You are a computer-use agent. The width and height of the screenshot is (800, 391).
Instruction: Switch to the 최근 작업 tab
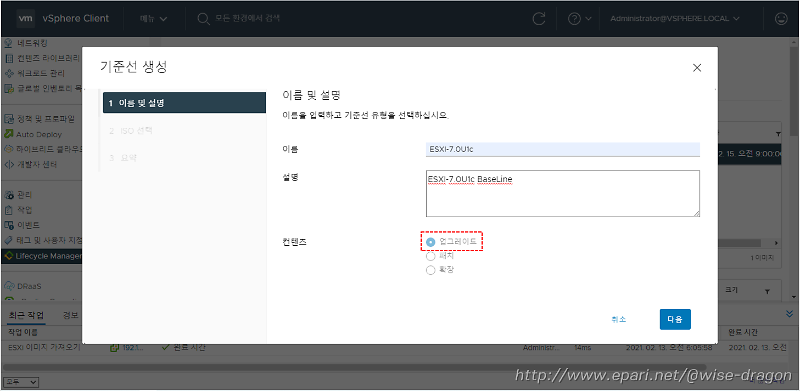pyautogui.click(x=27, y=315)
